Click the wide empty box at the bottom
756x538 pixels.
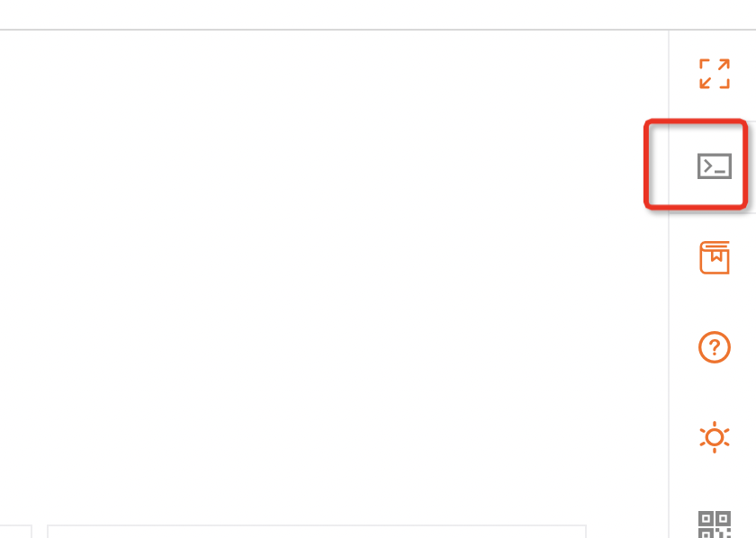317,531
